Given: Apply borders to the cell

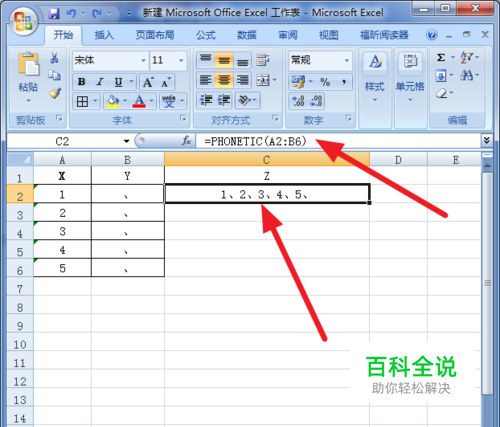Looking at the screenshot, I should (82, 101).
